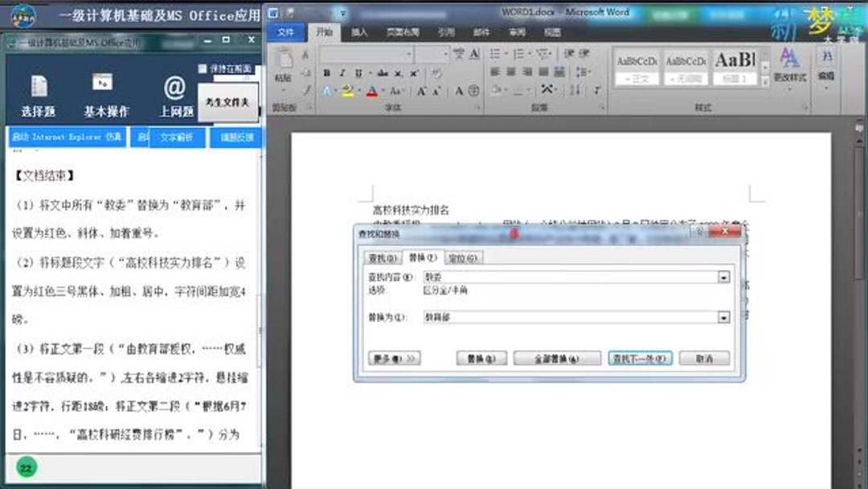This screenshot has height=489, width=868.
Task: Switch to the 插入 ribbon tab
Action: coord(358,31)
